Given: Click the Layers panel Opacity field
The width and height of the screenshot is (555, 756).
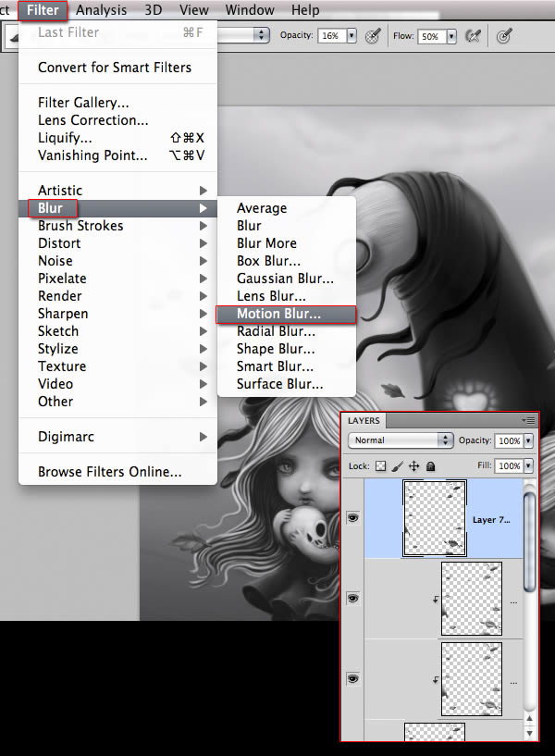Looking at the screenshot, I should point(510,440).
